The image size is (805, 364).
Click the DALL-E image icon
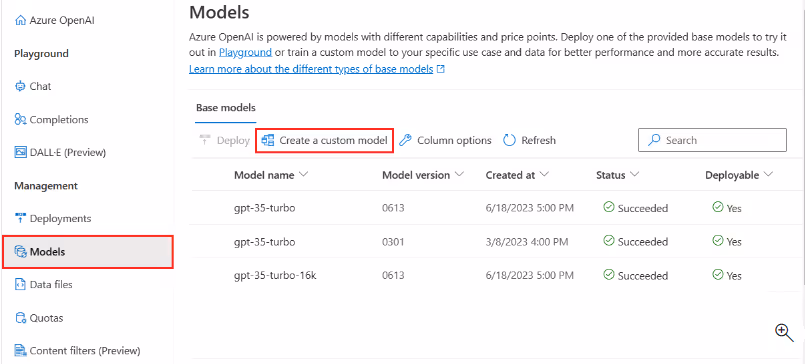point(20,152)
